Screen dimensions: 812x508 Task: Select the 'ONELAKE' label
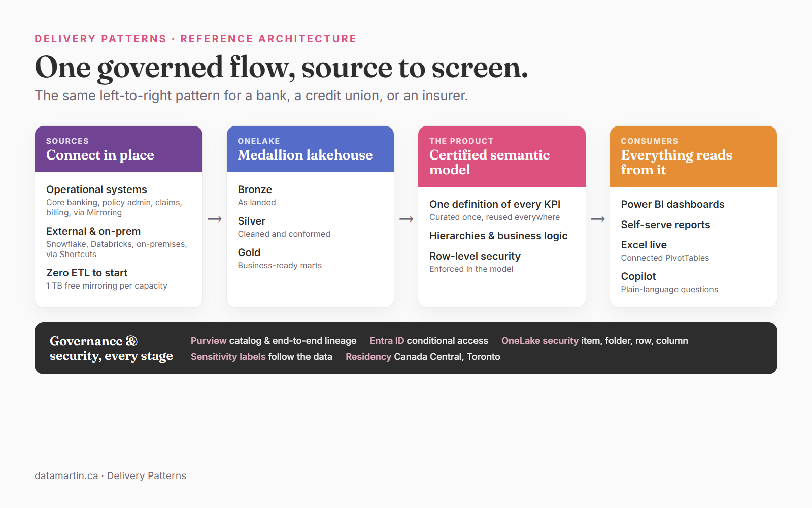point(259,141)
